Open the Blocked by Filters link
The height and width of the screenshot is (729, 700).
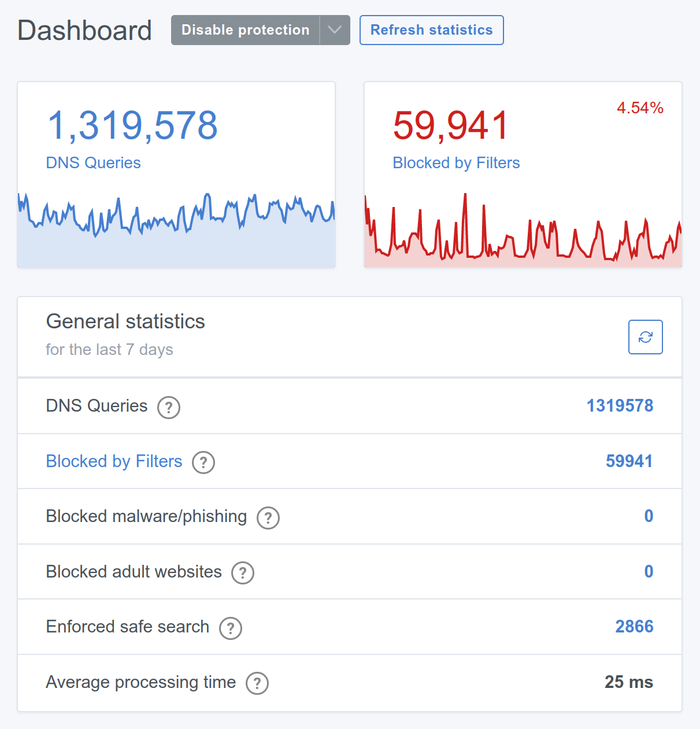tap(113, 461)
